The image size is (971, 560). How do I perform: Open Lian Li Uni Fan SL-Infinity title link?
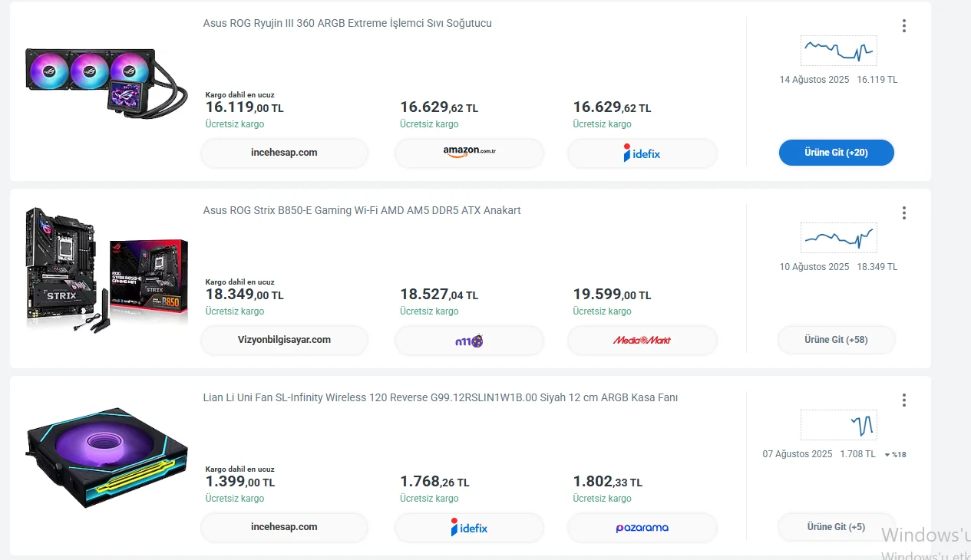tap(440, 398)
